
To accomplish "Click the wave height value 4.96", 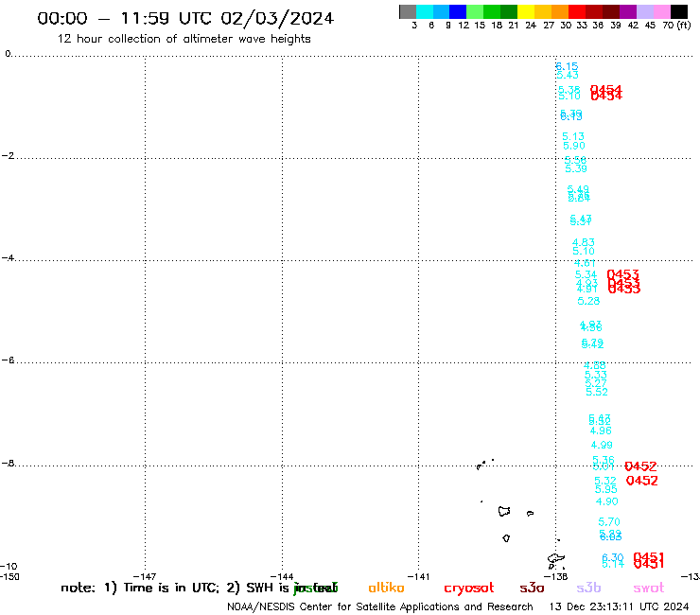I will pyautogui.click(x=601, y=430).
